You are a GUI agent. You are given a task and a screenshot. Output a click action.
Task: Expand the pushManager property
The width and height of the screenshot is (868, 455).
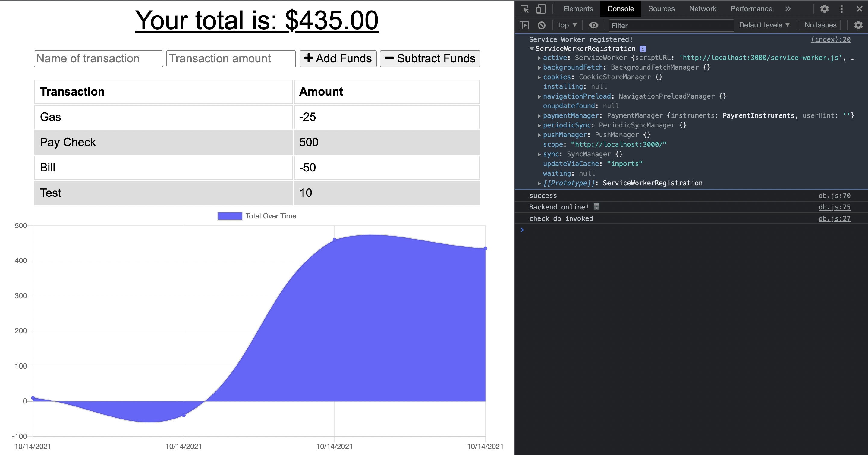(539, 135)
